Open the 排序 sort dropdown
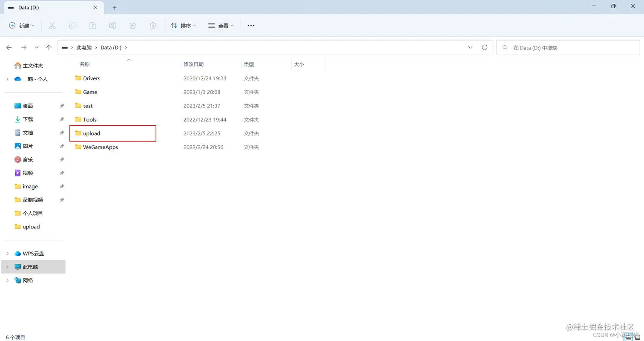 tap(183, 26)
